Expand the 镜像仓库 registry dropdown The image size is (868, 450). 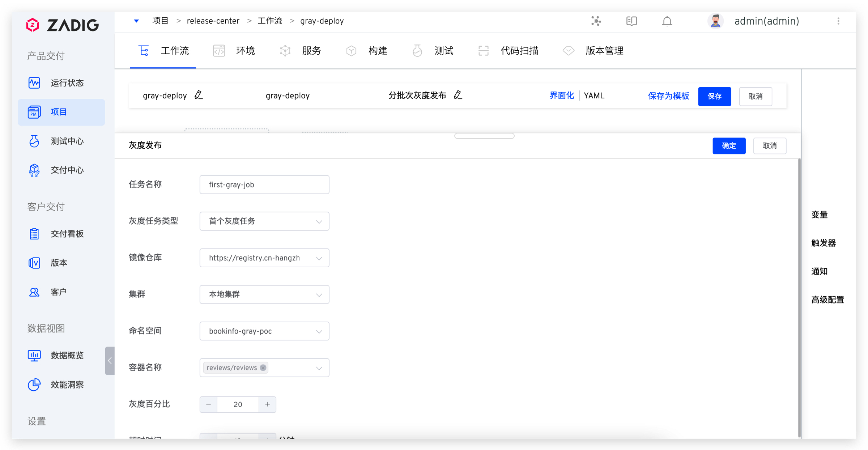click(x=264, y=258)
